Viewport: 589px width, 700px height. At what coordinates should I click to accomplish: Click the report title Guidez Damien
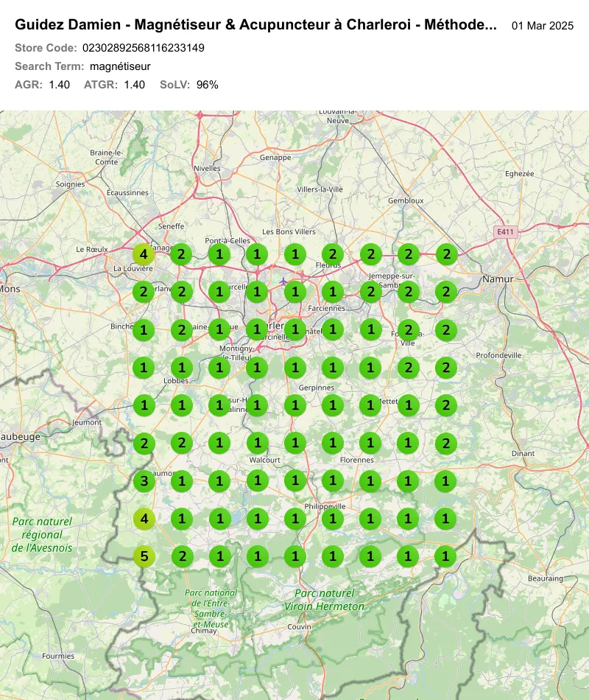255,24
